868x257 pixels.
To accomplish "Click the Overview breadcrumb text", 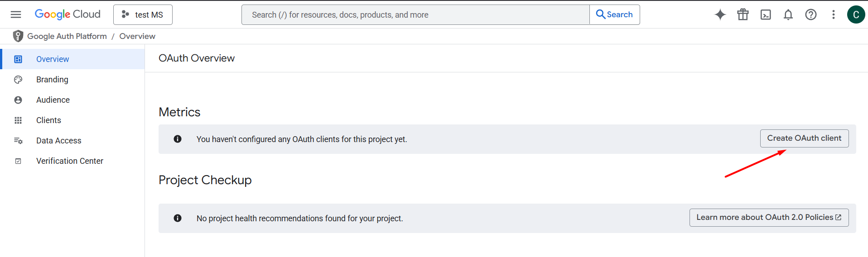I will tap(137, 36).
